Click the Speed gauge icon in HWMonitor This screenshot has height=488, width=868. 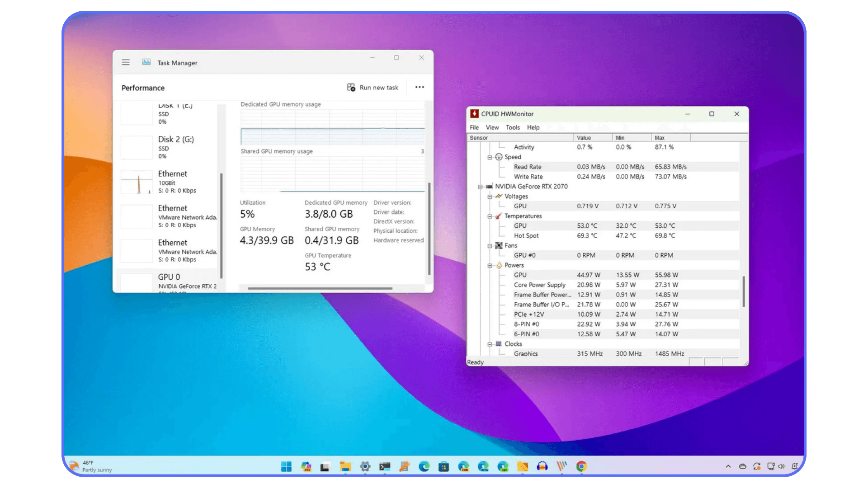(499, 157)
